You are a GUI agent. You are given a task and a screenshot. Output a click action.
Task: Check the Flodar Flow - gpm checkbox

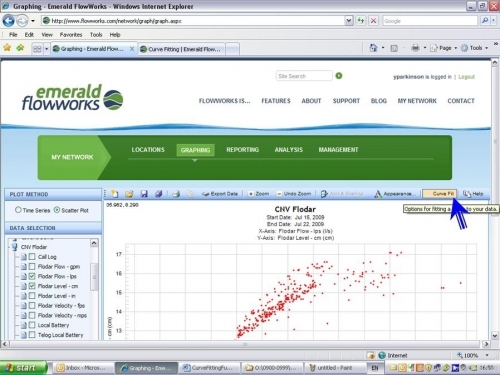point(32,266)
